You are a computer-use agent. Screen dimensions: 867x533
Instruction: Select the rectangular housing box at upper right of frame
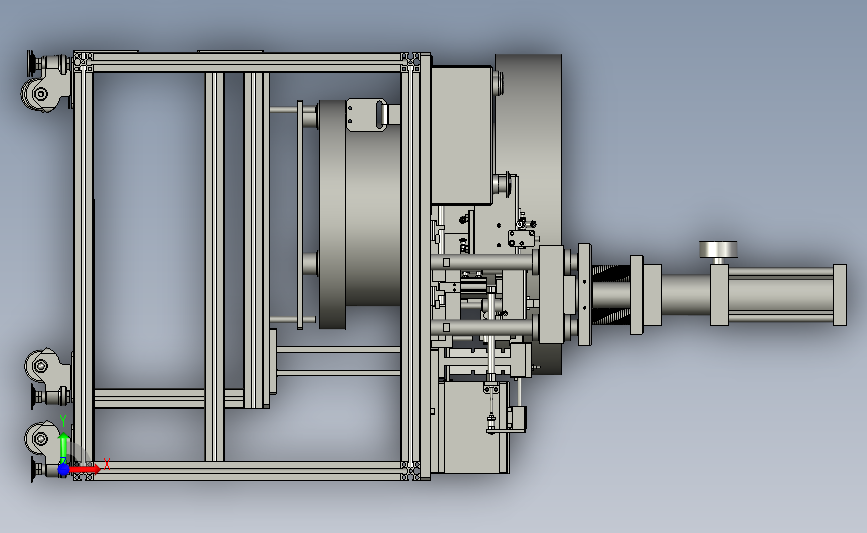click(462, 135)
